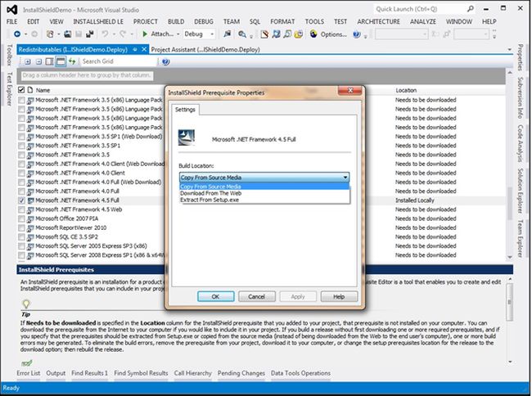This screenshot has height=396, width=532.
Task: Click the Save All toolbar icon
Action: 90,34
